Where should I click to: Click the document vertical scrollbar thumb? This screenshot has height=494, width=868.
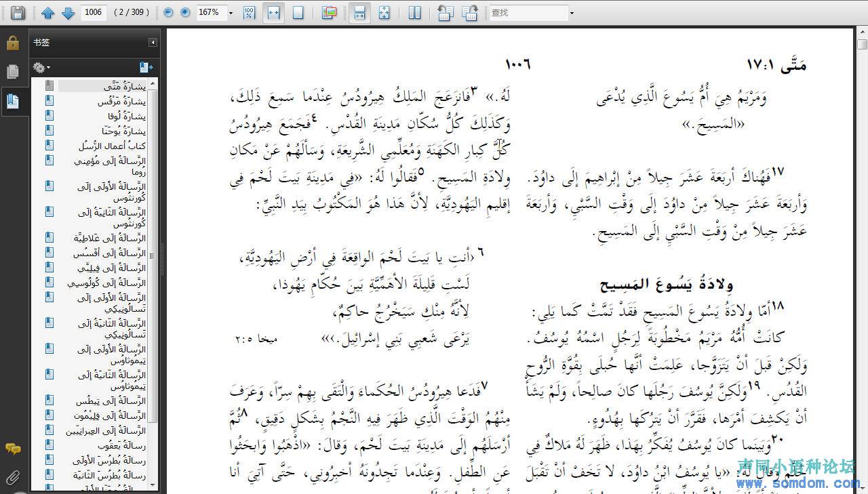tap(862, 44)
